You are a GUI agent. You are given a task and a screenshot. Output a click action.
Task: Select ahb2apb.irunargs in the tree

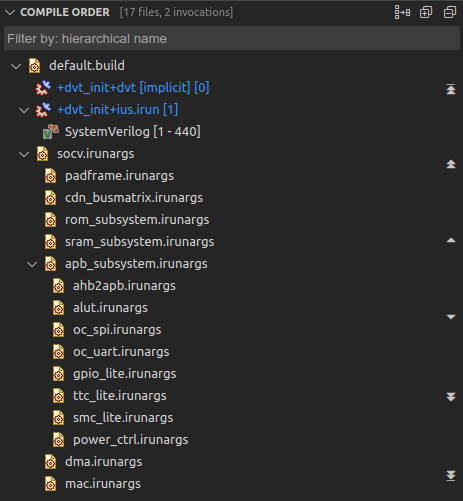pos(124,286)
